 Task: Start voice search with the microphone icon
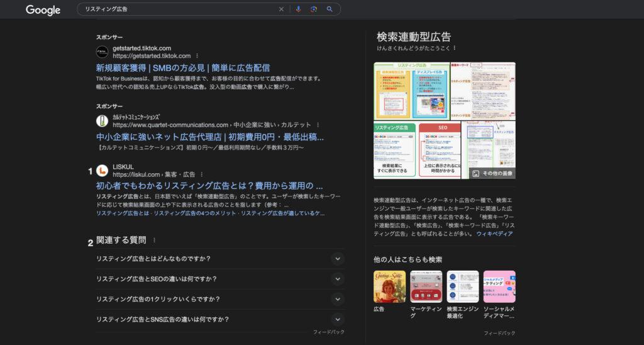tap(298, 9)
